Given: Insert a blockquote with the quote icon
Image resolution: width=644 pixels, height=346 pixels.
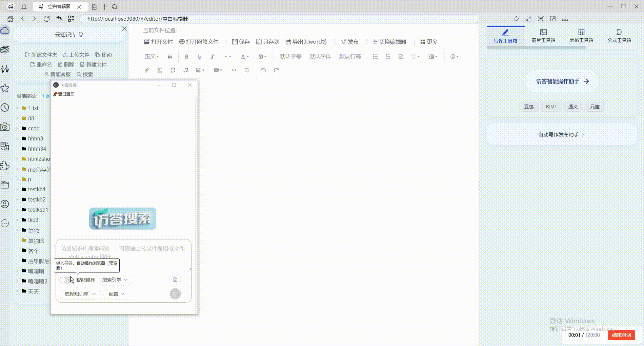Looking at the screenshot, I should (x=170, y=57).
